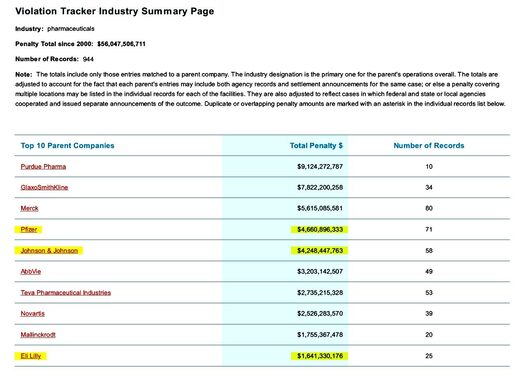Image resolution: width=520 pixels, height=373 pixels.
Task: Open the highlighted Eli Lilly link
Action: [31, 356]
